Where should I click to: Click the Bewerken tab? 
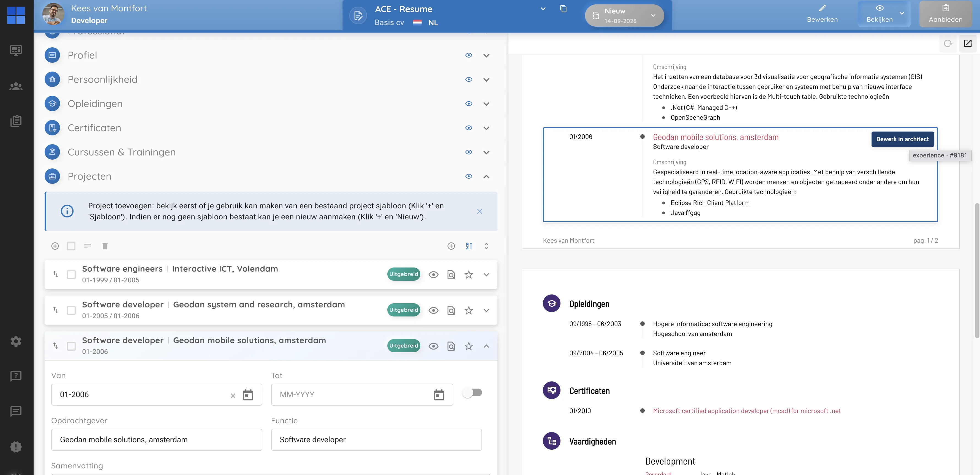click(x=823, y=14)
